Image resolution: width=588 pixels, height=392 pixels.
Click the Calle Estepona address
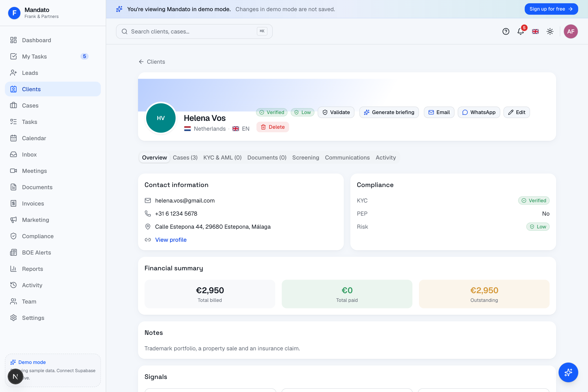pos(213,226)
